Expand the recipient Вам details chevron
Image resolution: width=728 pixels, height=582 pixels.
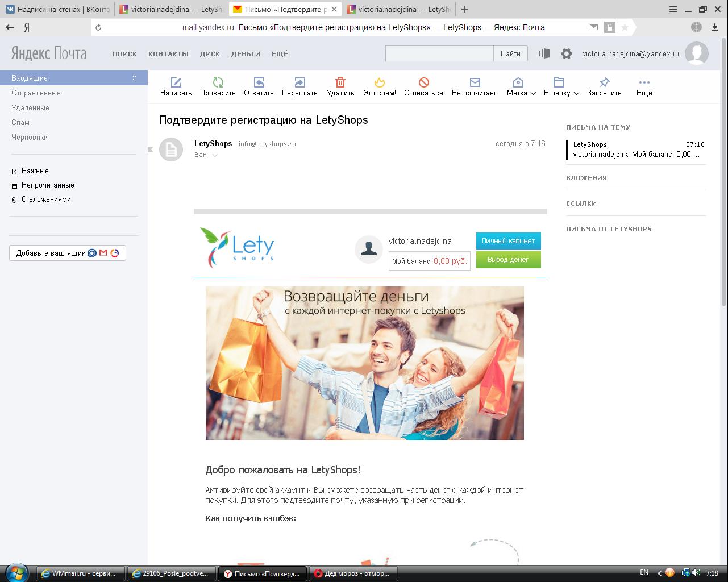(215, 155)
